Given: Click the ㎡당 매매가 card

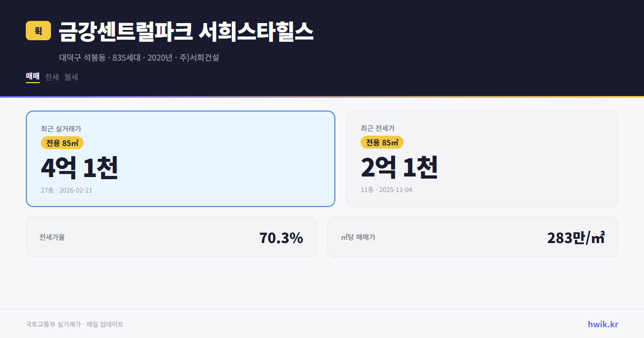Looking at the screenshot, I should pyautogui.click(x=472, y=237).
